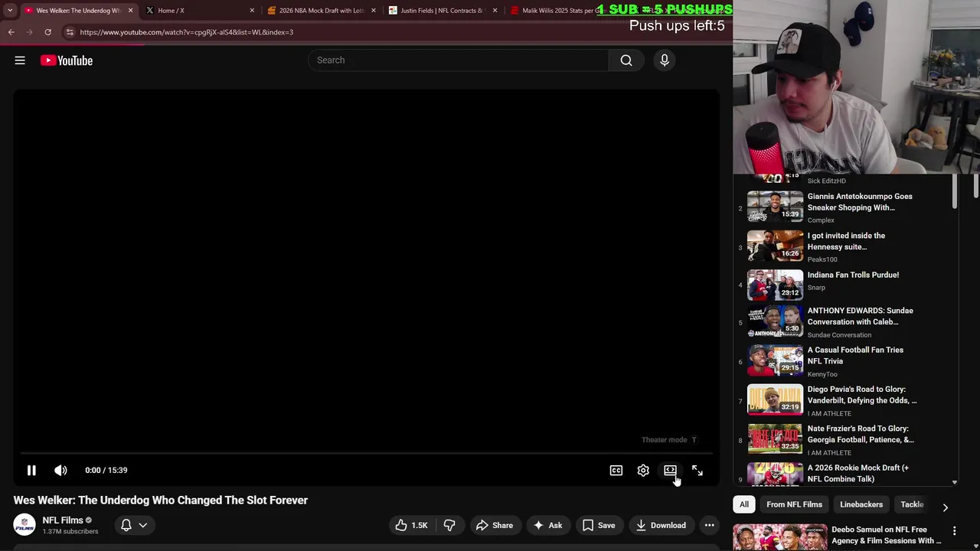The width and height of the screenshot is (980, 551).
Task: Start voice search with microphone
Action: [665, 60]
